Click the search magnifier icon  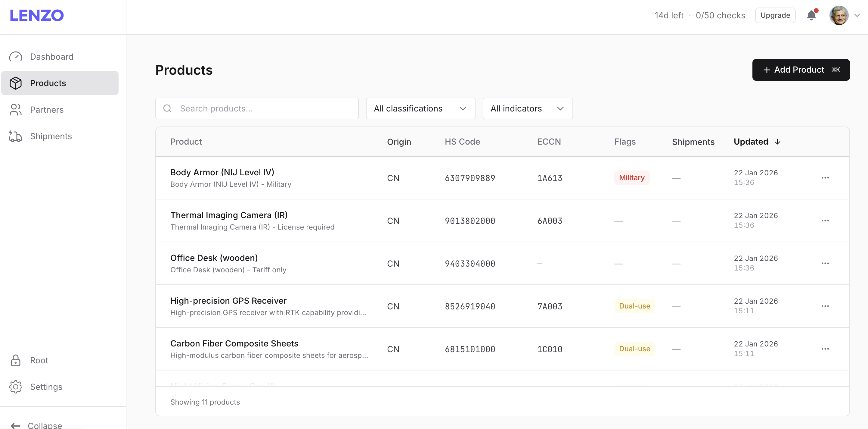click(167, 108)
